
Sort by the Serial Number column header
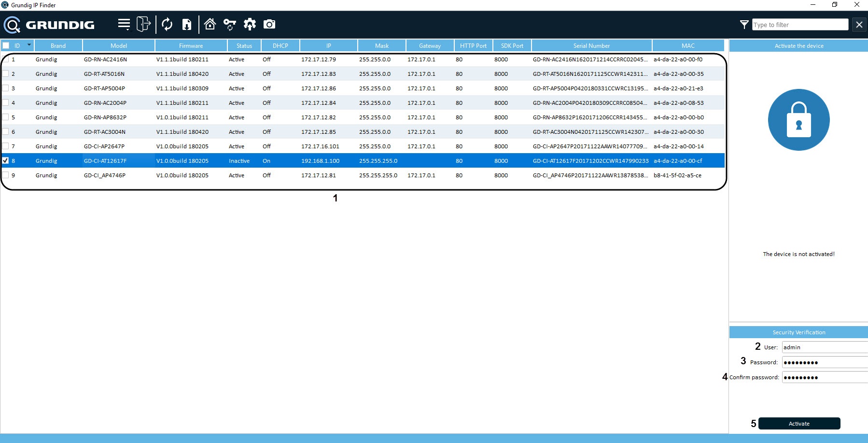[x=591, y=45]
